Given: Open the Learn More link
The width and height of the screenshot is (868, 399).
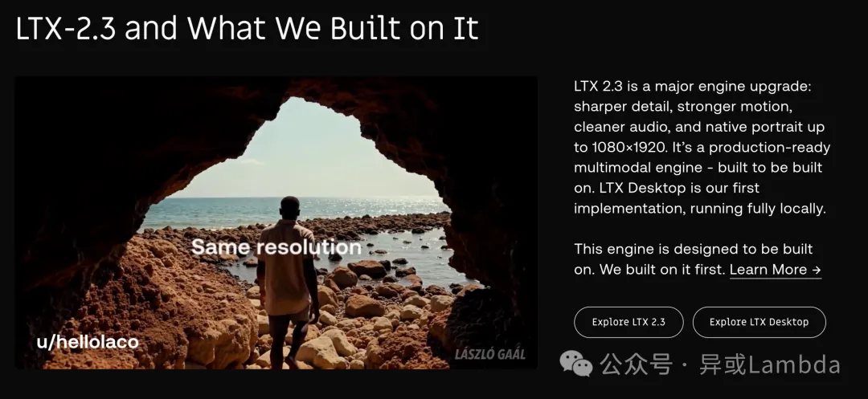Looking at the screenshot, I should click(775, 270).
